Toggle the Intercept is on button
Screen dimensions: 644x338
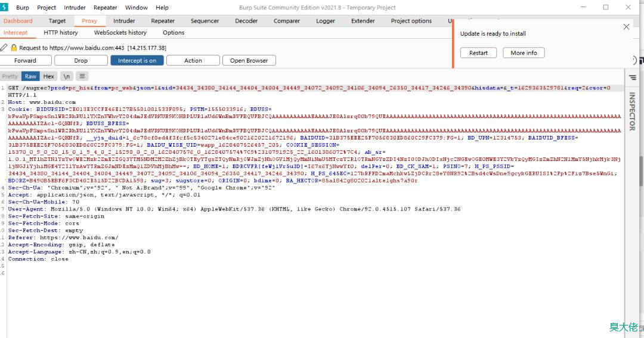[137, 60]
